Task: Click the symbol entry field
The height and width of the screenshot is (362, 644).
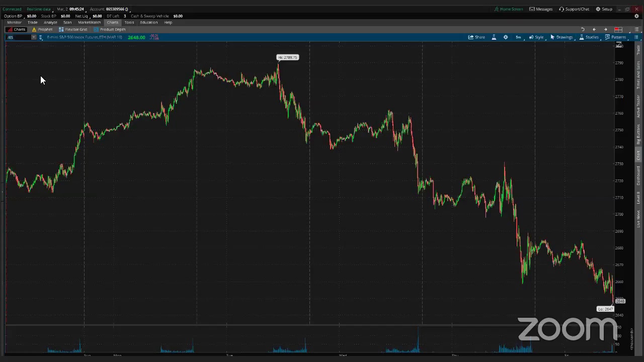Action: click(18, 37)
